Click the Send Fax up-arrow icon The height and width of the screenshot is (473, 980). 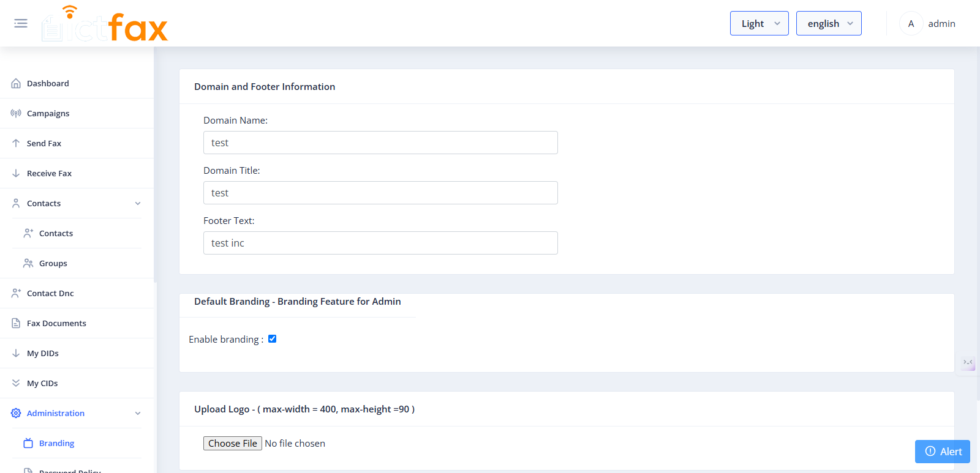[16, 143]
